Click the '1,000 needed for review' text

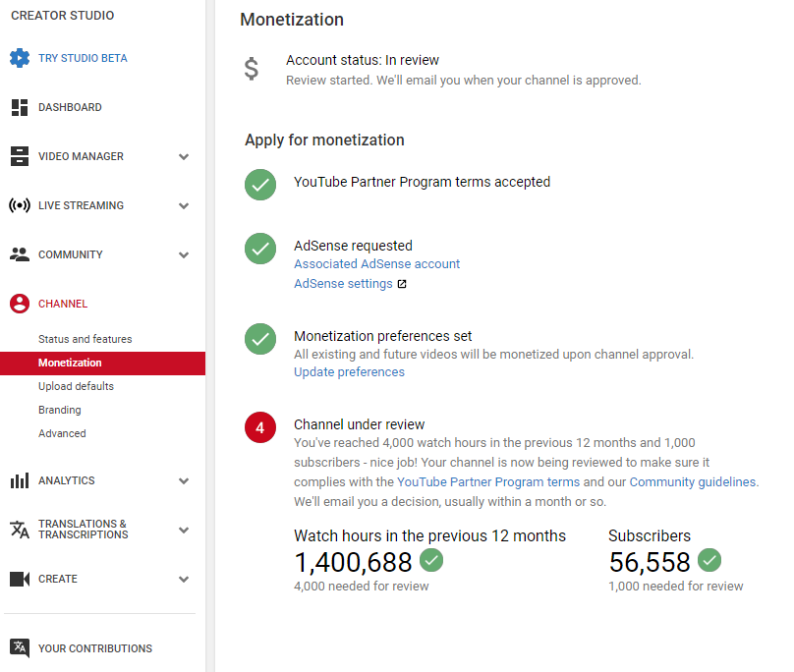[x=676, y=587]
